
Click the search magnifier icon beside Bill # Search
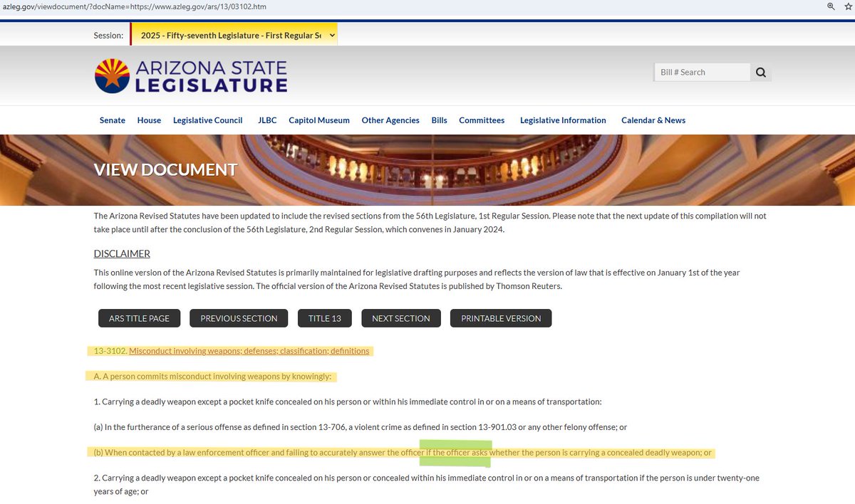pyautogui.click(x=760, y=72)
